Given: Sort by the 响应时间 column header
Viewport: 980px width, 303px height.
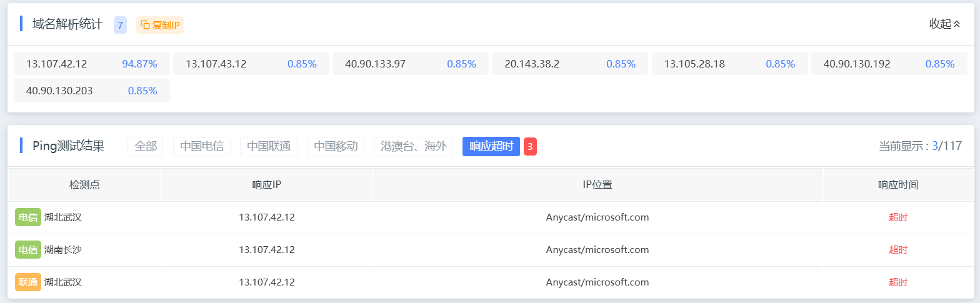Looking at the screenshot, I should point(898,185).
